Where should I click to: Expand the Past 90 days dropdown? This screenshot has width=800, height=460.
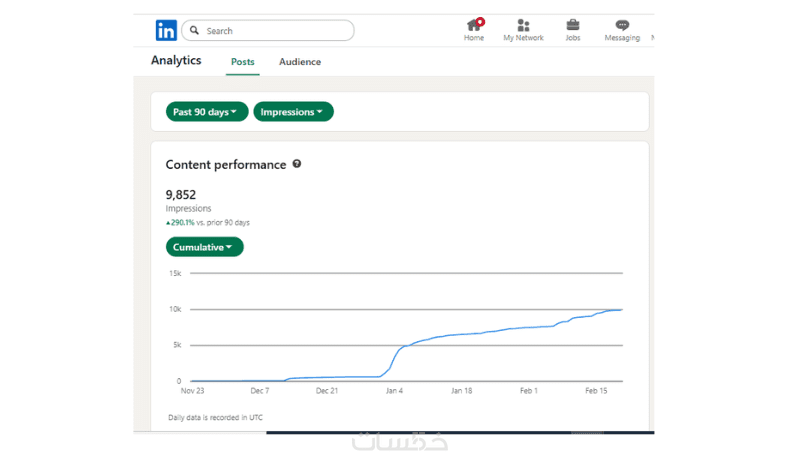tap(205, 112)
